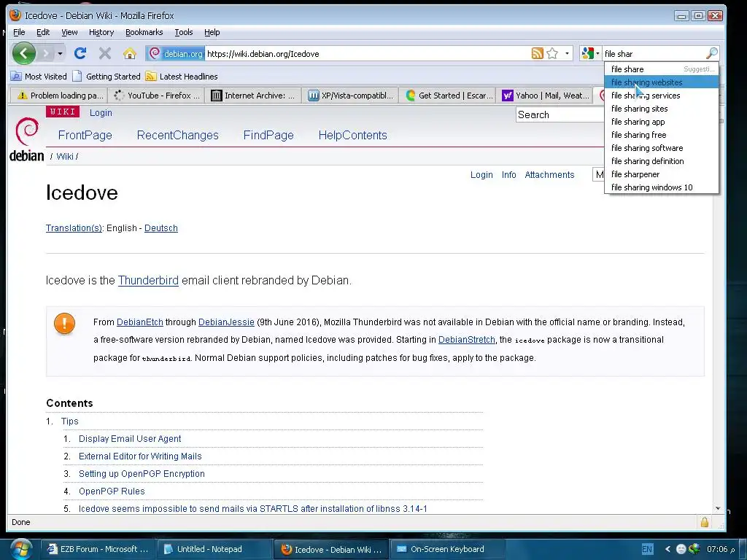Viewport: 747px width, 560px height.
Task: Open the Edit menu
Action: [43, 32]
